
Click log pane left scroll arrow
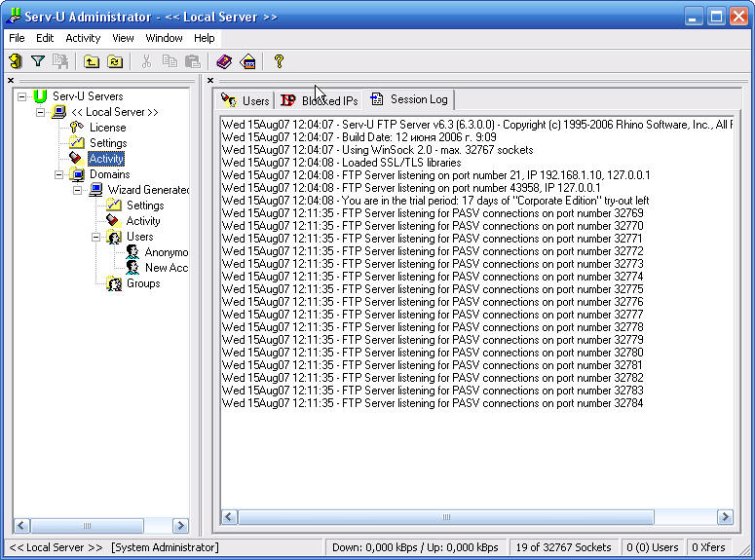click(229, 517)
